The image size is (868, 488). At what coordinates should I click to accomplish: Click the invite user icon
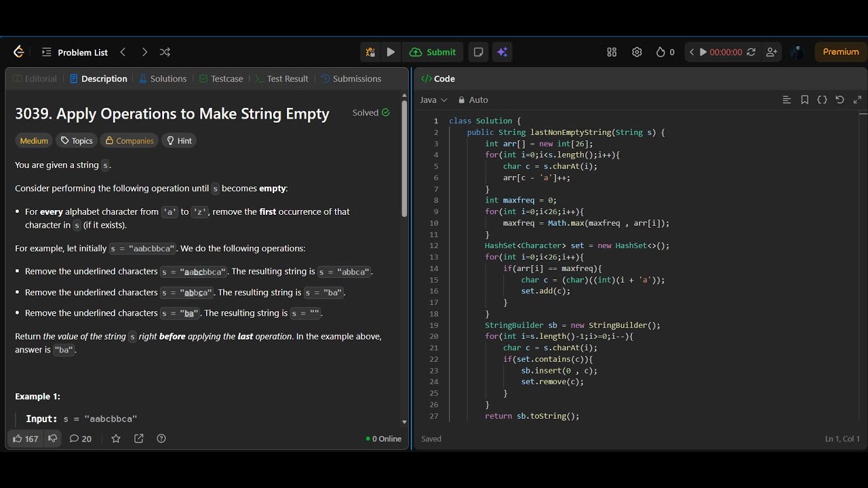pos(772,52)
